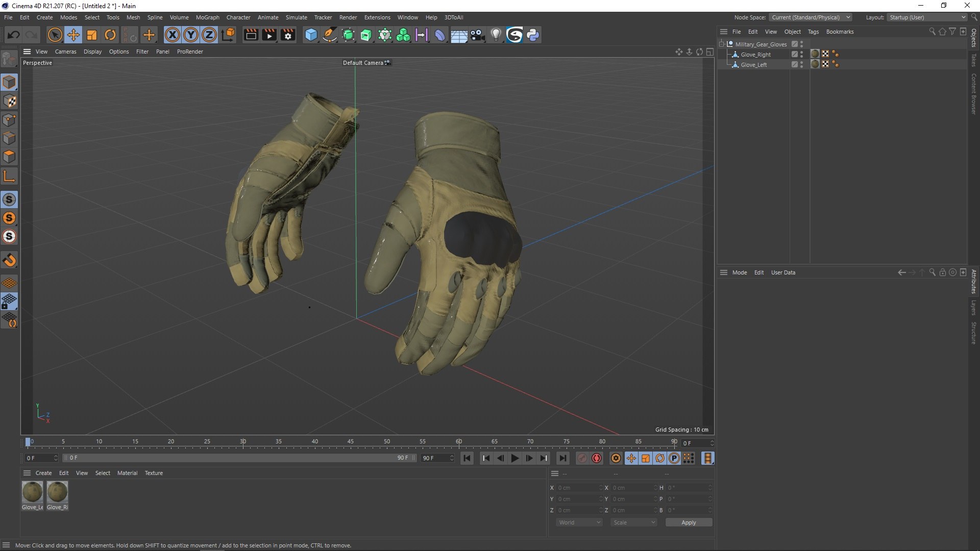This screenshot has width=980, height=551.
Task: Open the Subdivision Surface generator menu
Action: click(348, 35)
